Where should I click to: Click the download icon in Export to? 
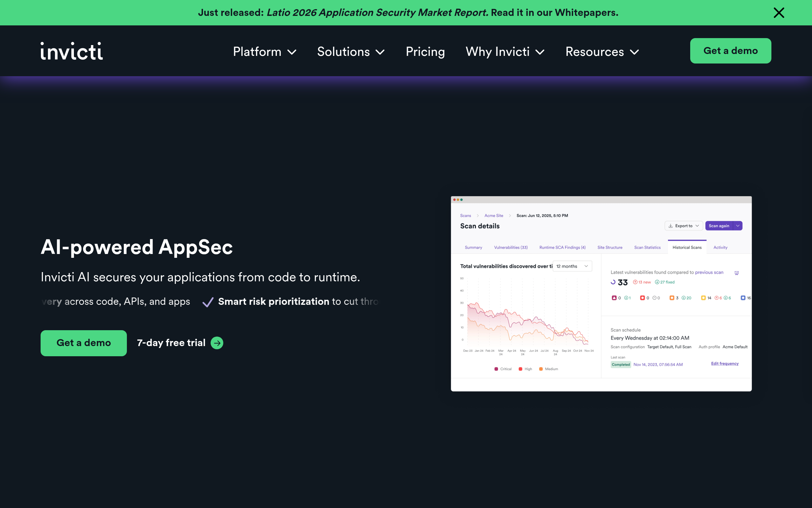pyautogui.click(x=671, y=226)
